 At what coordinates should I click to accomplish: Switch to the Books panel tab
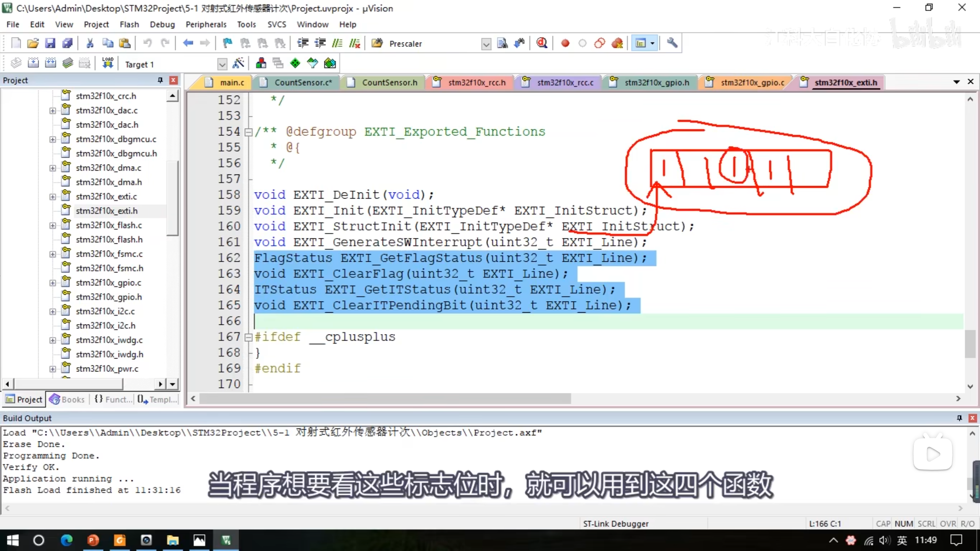click(67, 399)
